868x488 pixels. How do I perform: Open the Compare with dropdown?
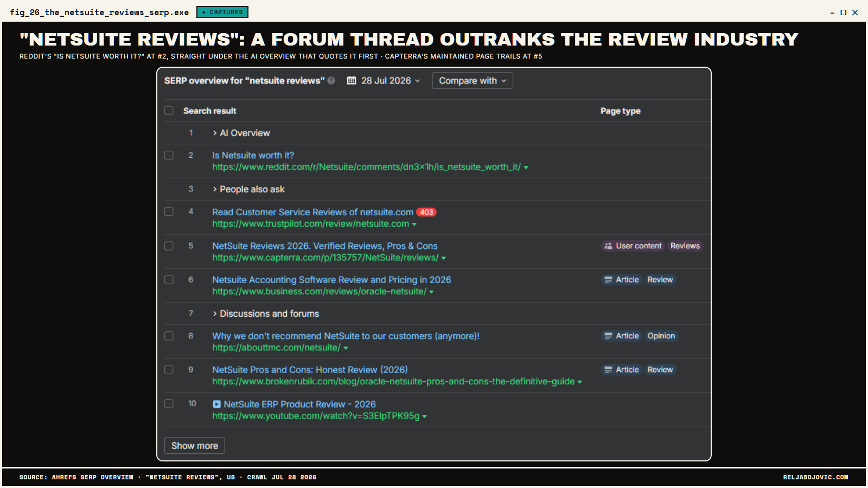pos(473,81)
